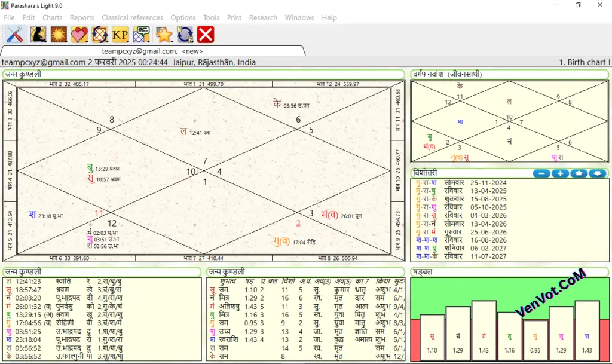
Task: Click the ल 12:41 स्वा lagna label in chart
Action: point(195,132)
